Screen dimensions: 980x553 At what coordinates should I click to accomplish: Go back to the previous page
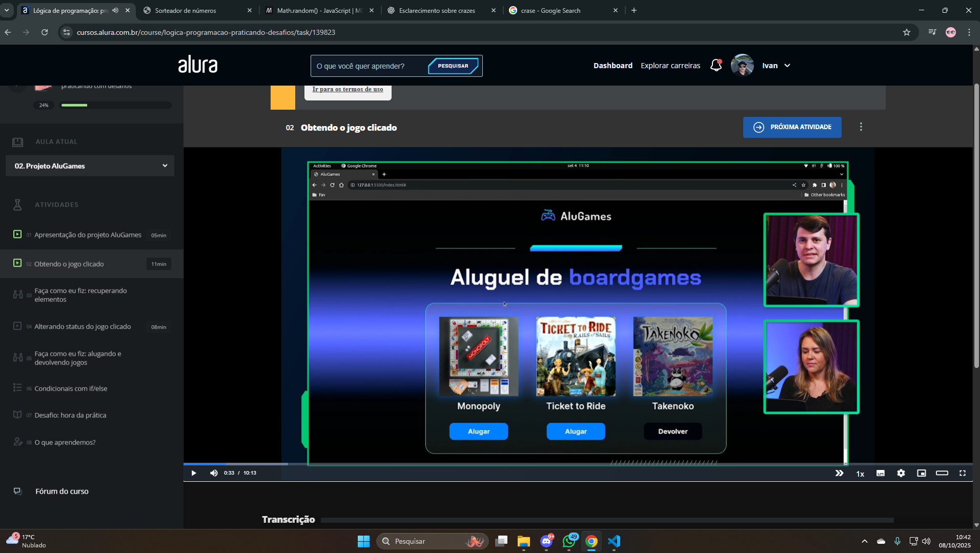pyautogui.click(x=8, y=32)
